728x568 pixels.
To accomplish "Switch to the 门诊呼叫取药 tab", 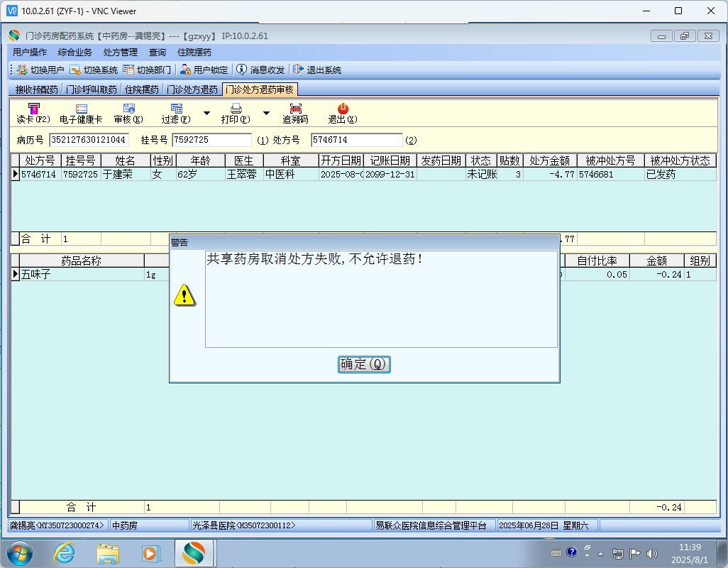I will [92, 89].
